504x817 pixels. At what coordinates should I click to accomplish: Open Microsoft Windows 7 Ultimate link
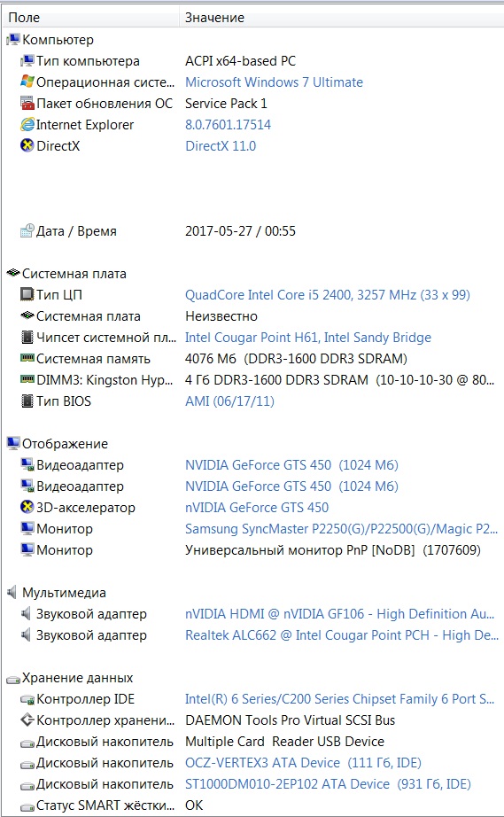coord(274,82)
